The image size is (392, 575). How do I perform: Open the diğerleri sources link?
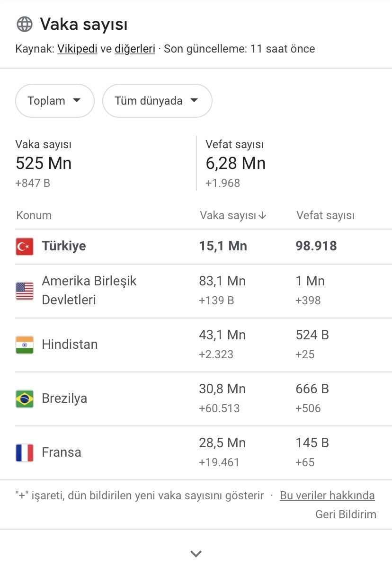[x=135, y=49]
